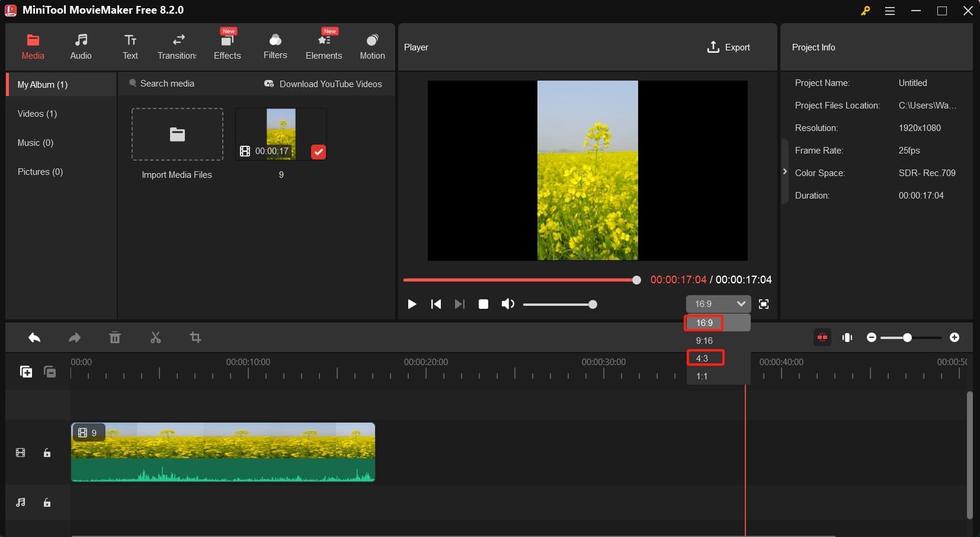
Task: Open the Audio tab
Action: tap(81, 47)
